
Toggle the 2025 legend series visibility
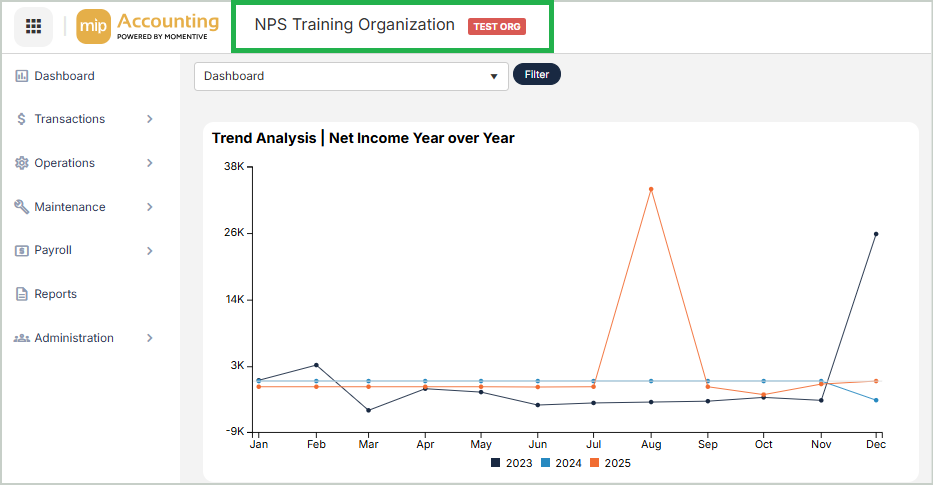[x=609, y=463]
